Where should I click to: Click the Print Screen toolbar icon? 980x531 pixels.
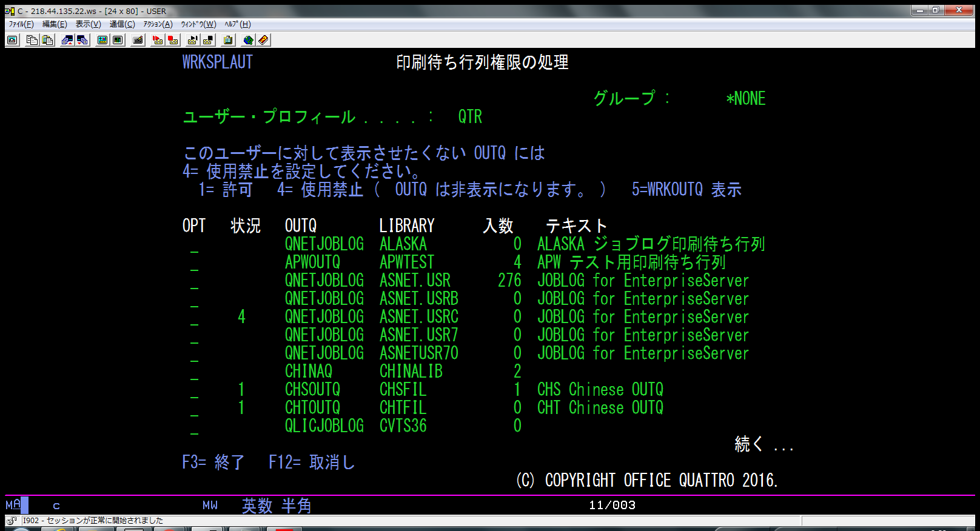[x=12, y=40]
